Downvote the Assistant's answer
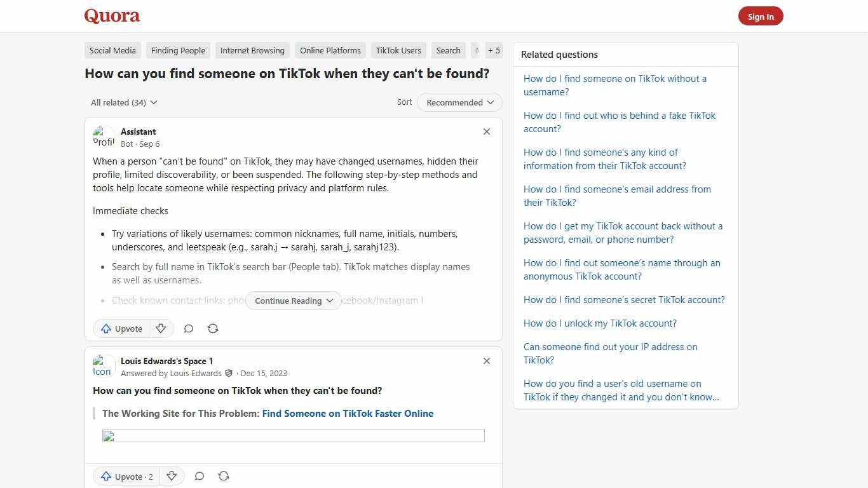This screenshot has height=488, width=868. (x=161, y=329)
